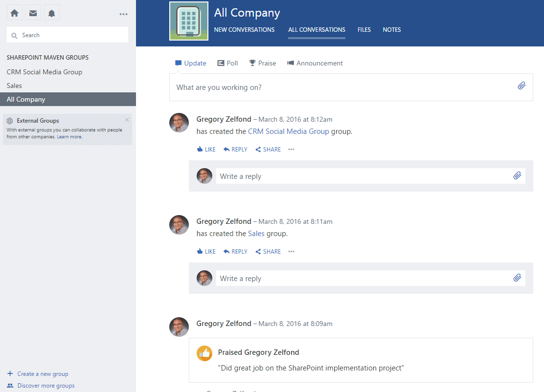Switch to New Conversations tab
Viewport: 544px width, 392px height.
pyautogui.click(x=244, y=30)
